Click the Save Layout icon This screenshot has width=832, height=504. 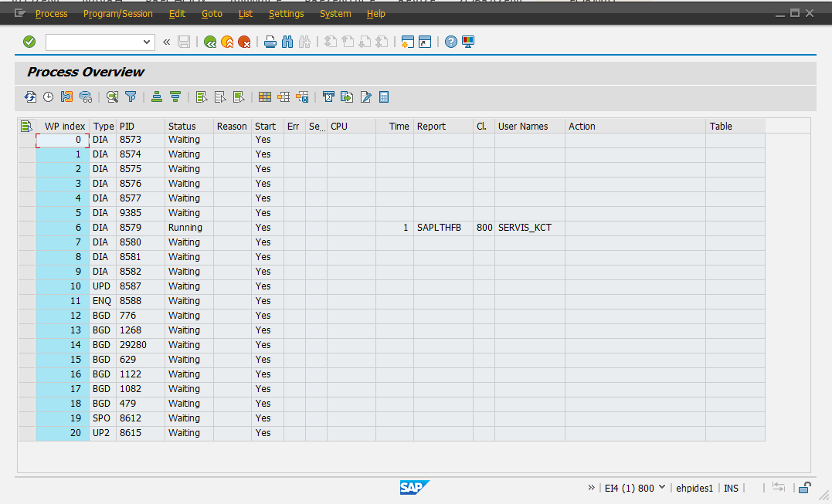click(x=303, y=97)
